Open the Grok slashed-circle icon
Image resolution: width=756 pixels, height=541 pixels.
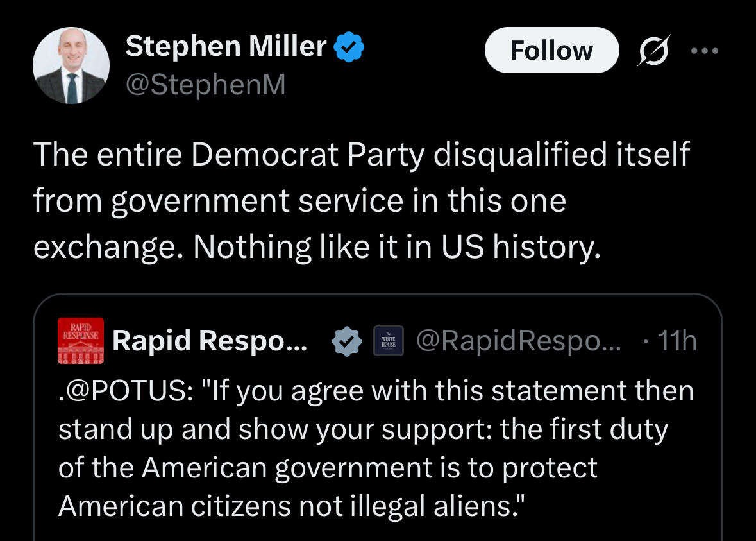pos(653,51)
